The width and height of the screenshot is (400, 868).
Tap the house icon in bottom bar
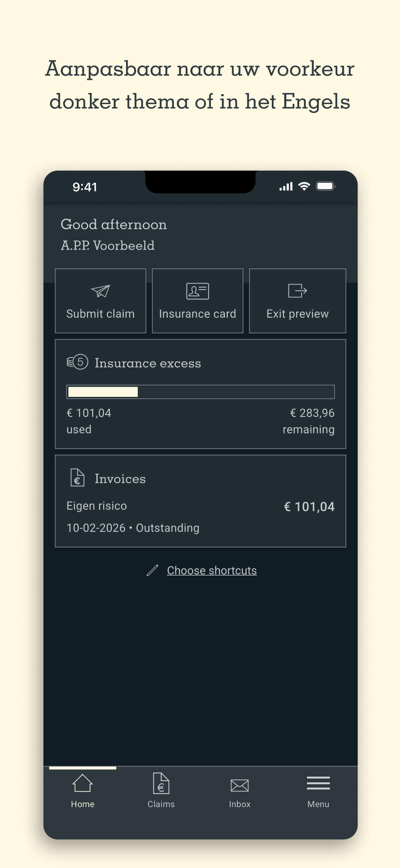[x=83, y=783]
